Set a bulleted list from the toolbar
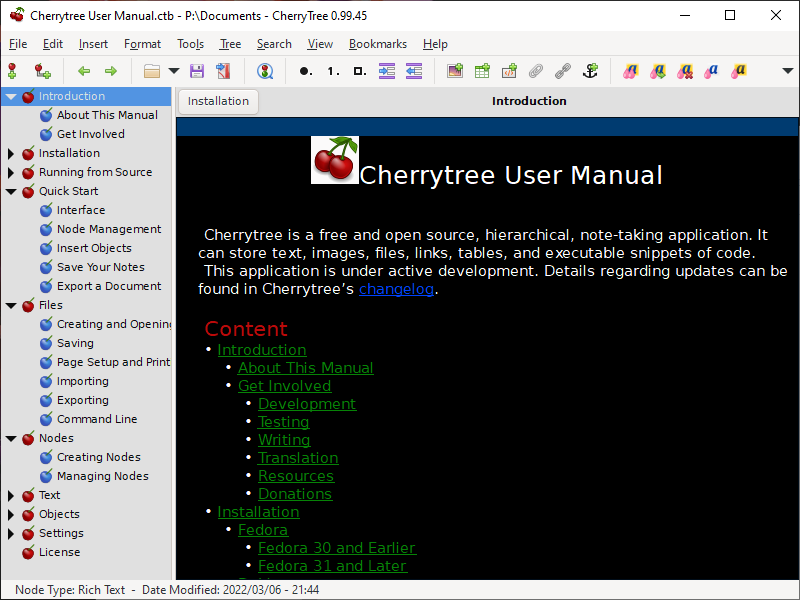The image size is (800, 600). 305,71
